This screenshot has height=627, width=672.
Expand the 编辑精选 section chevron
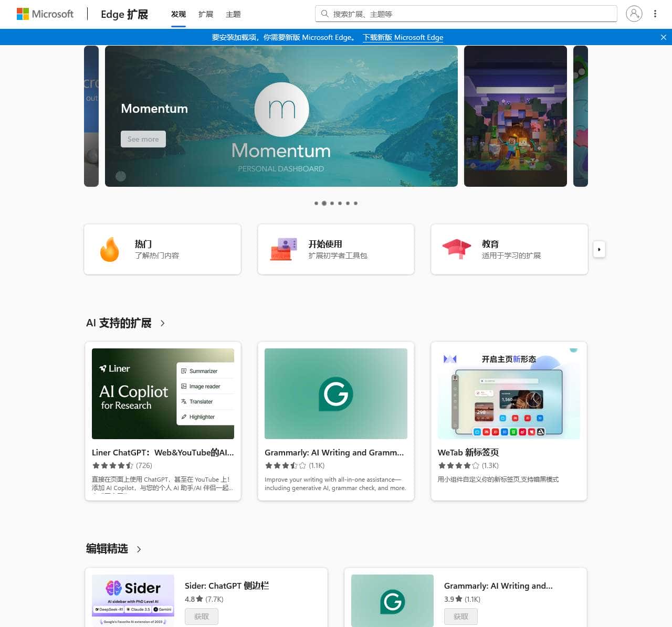coord(139,549)
